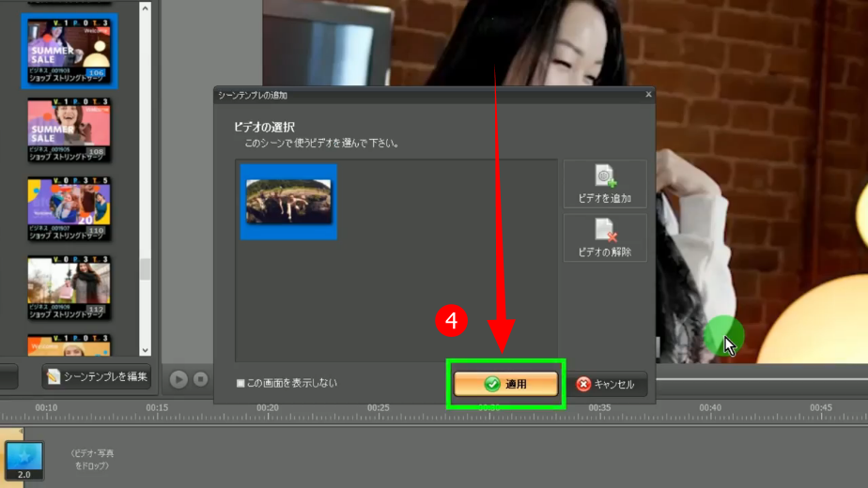Click the blue star clip on the timeline
The width and height of the screenshot is (868, 488).
click(23, 458)
